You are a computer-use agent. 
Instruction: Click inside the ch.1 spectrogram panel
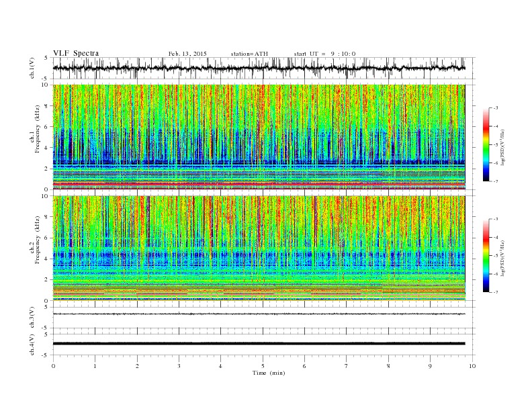pyautogui.click(x=259, y=137)
